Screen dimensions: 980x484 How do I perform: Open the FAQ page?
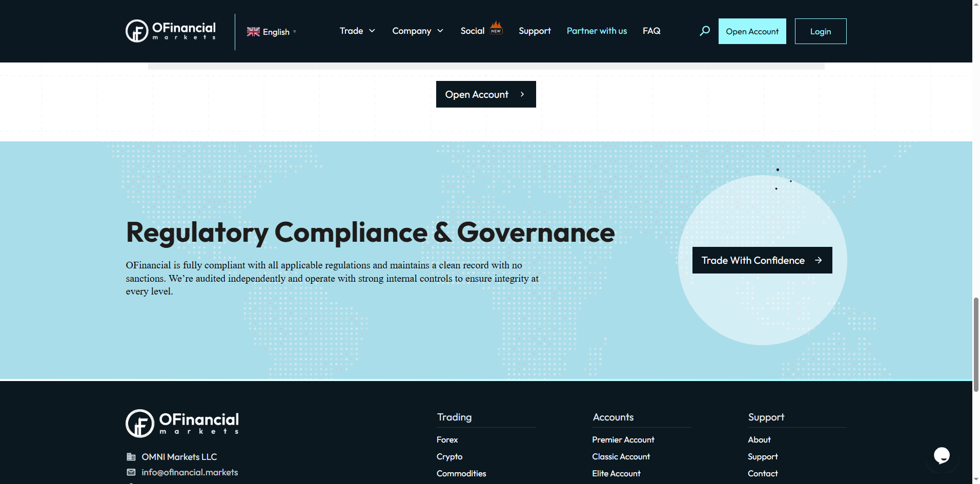pos(651,31)
